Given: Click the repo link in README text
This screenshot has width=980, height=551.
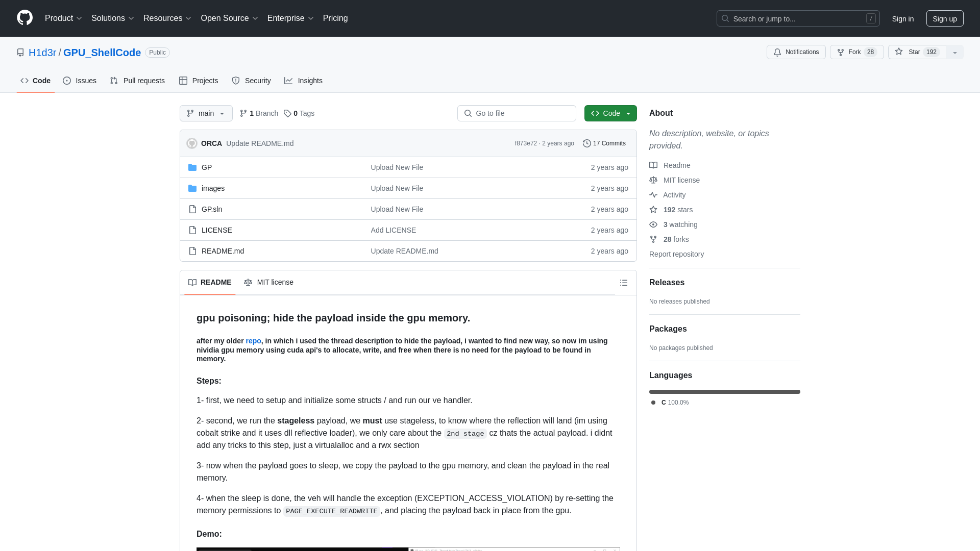Looking at the screenshot, I should click(x=253, y=341).
